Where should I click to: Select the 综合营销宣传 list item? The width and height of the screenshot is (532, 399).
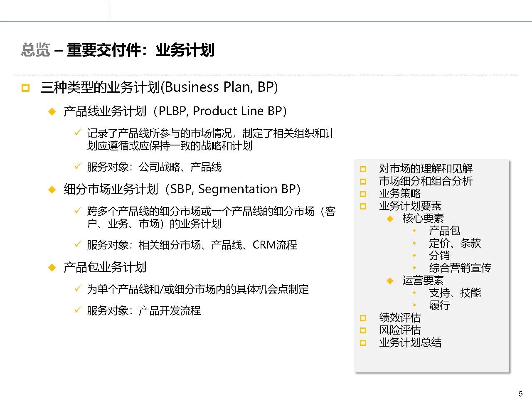tap(460, 268)
